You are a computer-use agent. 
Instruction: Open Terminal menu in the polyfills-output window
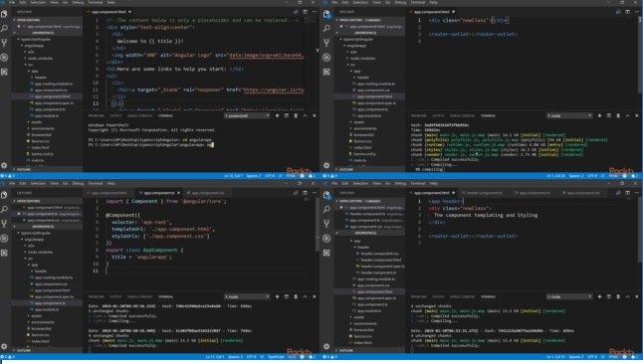point(418,2)
